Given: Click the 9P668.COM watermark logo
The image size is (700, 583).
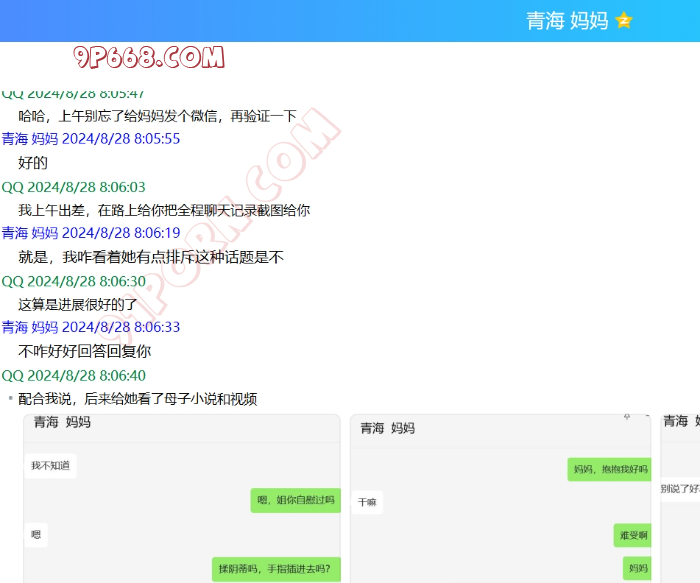Looking at the screenshot, I should coord(149,58).
